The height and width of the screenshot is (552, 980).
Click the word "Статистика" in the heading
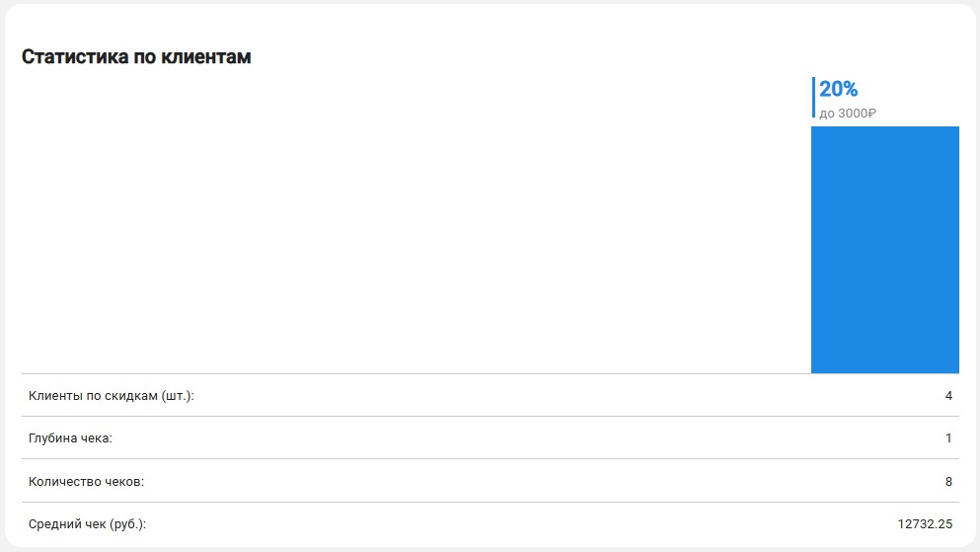[75, 57]
